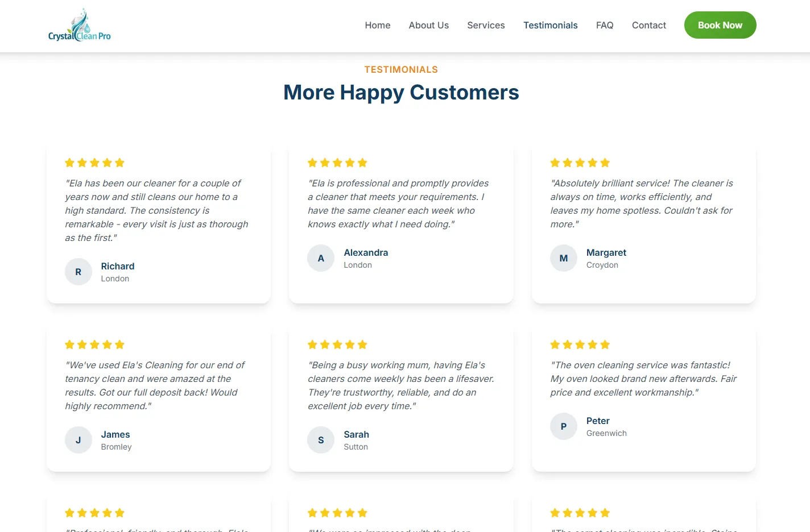
Task: Open the FAQ page
Action: coord(605,25)
